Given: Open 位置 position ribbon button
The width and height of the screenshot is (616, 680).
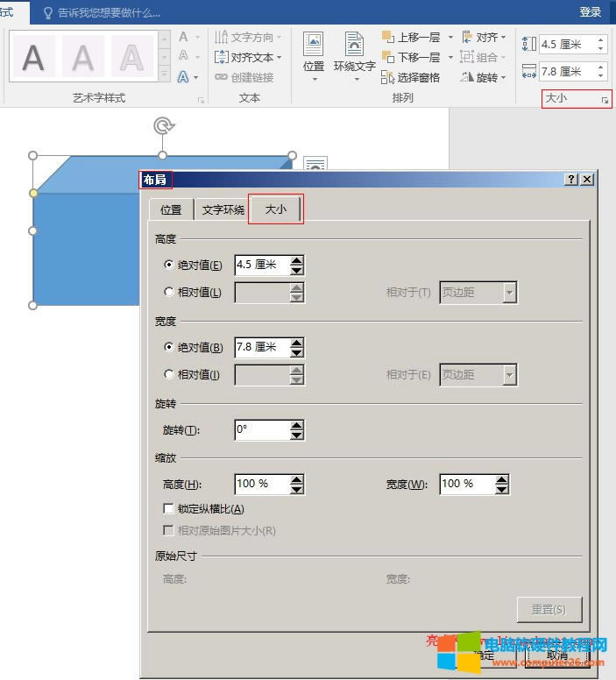Looking at the screenshot, I should pos(314,56).
